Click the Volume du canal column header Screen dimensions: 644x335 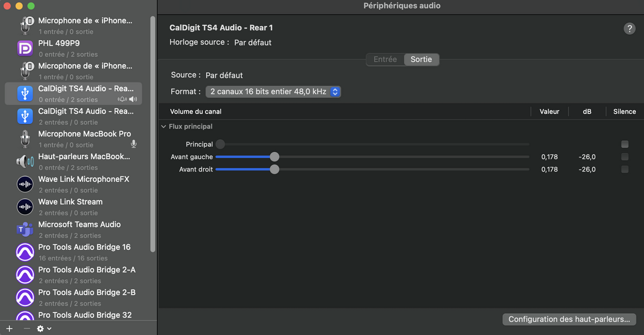point(196,111)
